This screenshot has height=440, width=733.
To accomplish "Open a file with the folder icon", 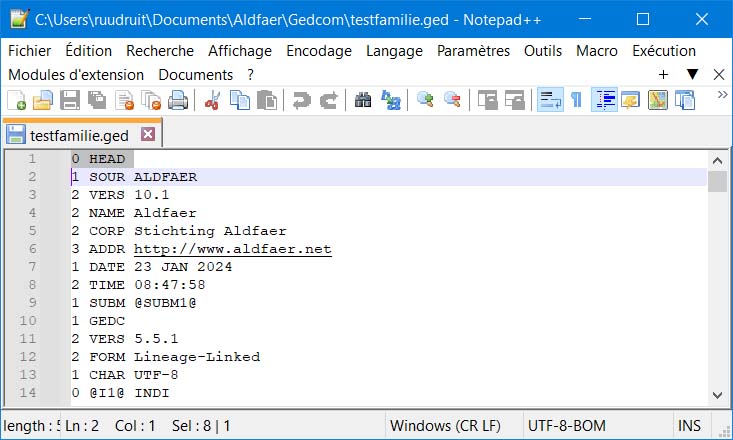I will pyautogui.click(x=43, y=99).
